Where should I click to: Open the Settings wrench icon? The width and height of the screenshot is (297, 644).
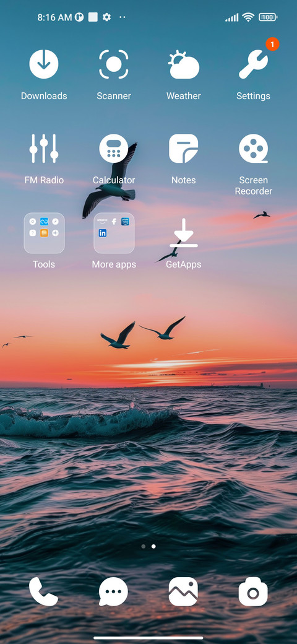click(253, 64)
